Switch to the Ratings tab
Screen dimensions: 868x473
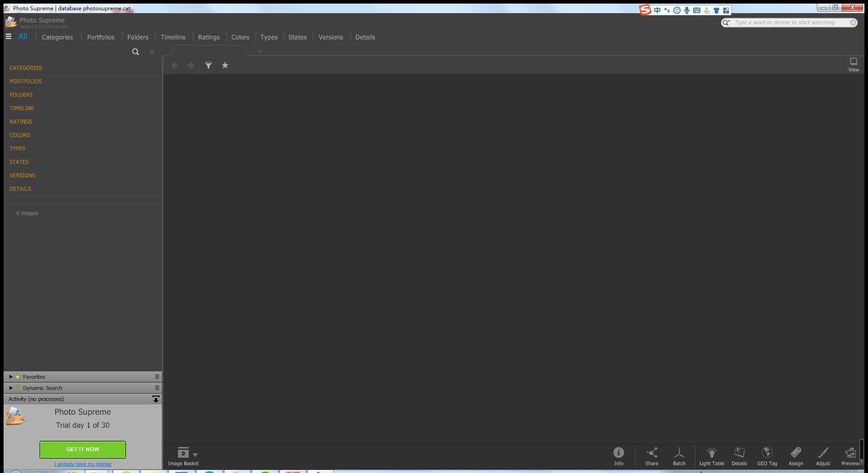tap(209, 37)
